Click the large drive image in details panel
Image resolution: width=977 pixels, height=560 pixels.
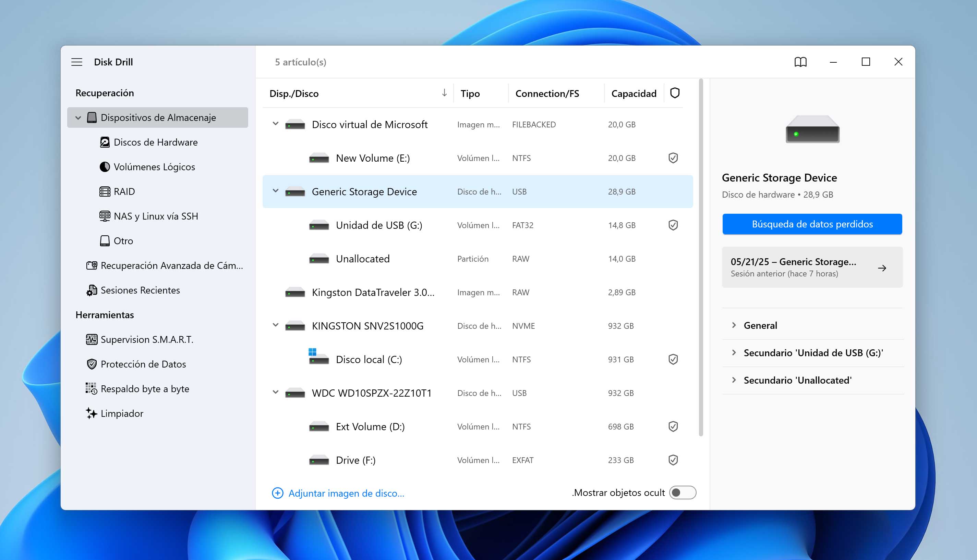[812, 129]
